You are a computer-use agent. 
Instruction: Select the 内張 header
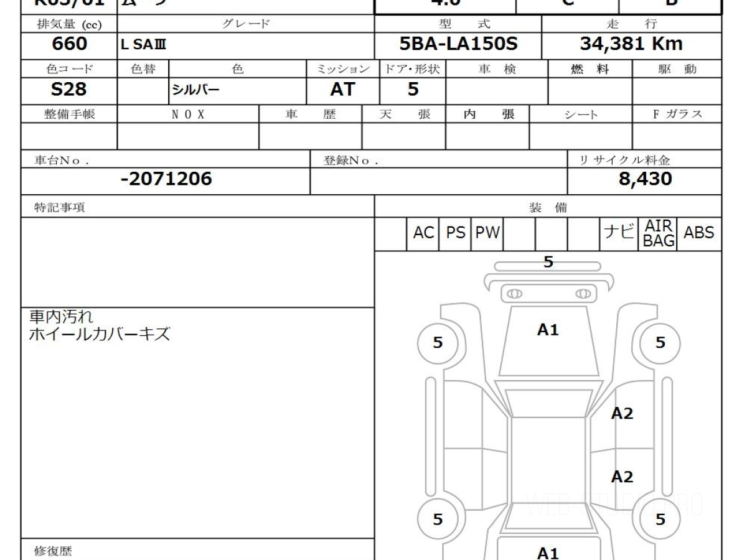pyautogui.click(x=488, y=114)
